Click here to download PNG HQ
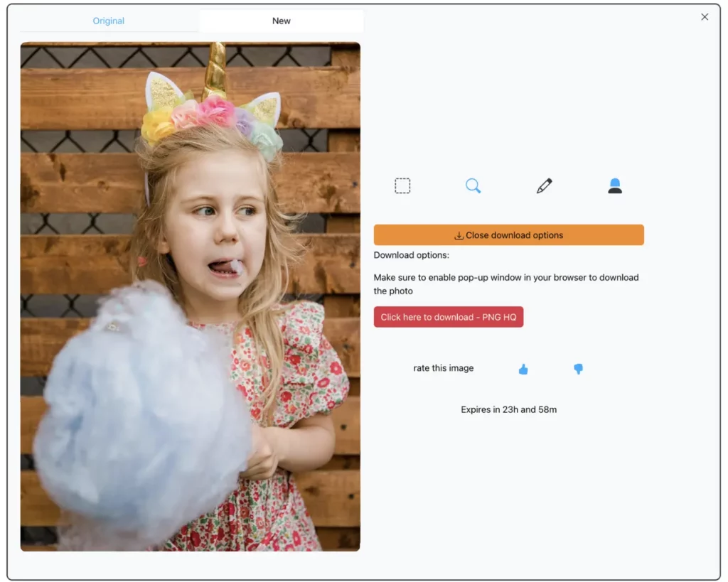The image size is (728, 582). (449, 317)
